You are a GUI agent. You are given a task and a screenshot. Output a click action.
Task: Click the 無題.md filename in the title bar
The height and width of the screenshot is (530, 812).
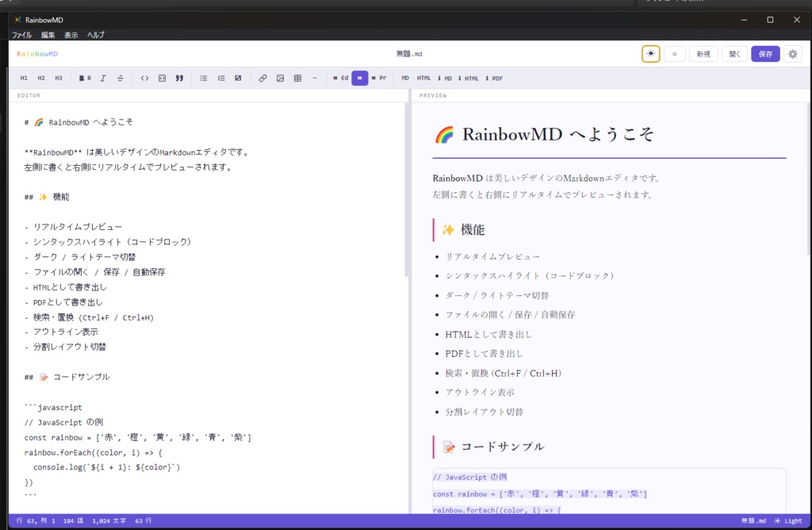[408, 54]
